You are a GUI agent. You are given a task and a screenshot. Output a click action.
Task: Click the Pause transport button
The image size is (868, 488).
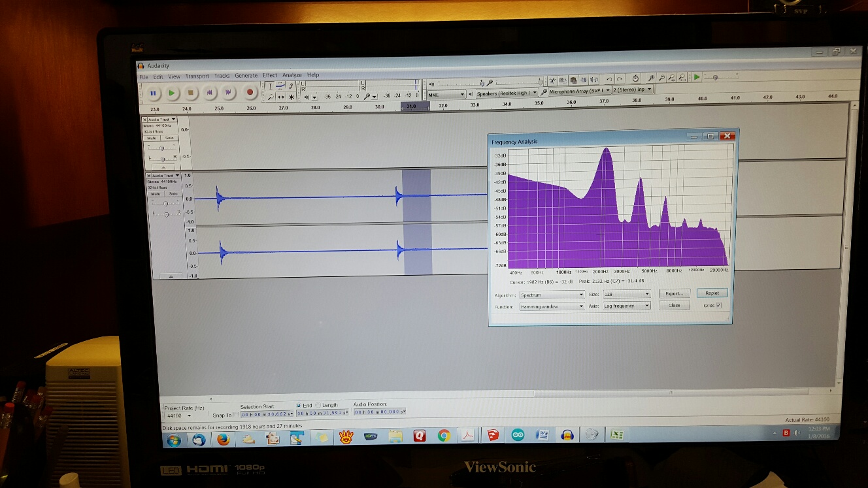click(153, 93)
